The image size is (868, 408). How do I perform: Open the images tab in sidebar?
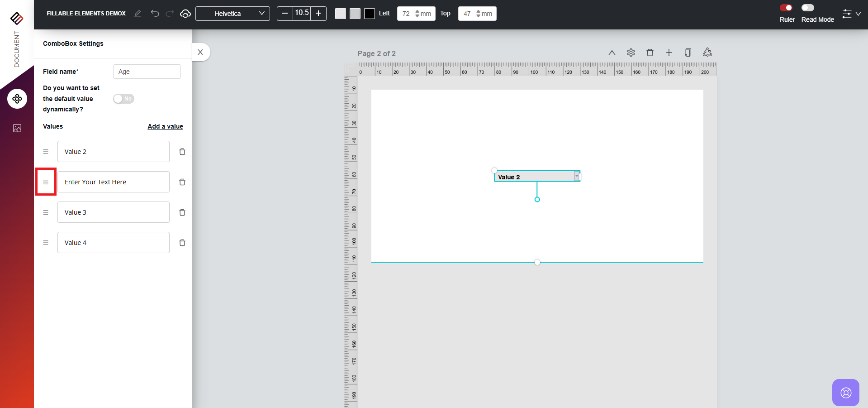pos(17,128)
